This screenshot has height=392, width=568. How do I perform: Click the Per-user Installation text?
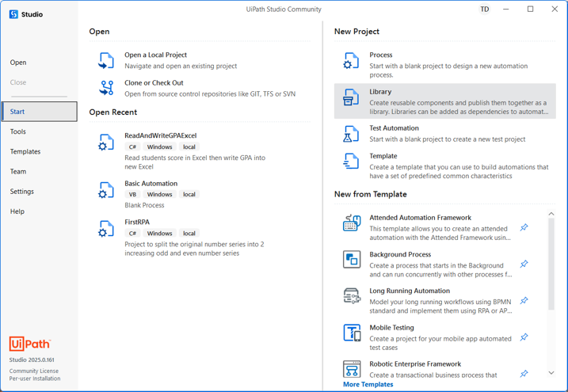(x=35, y=379)
